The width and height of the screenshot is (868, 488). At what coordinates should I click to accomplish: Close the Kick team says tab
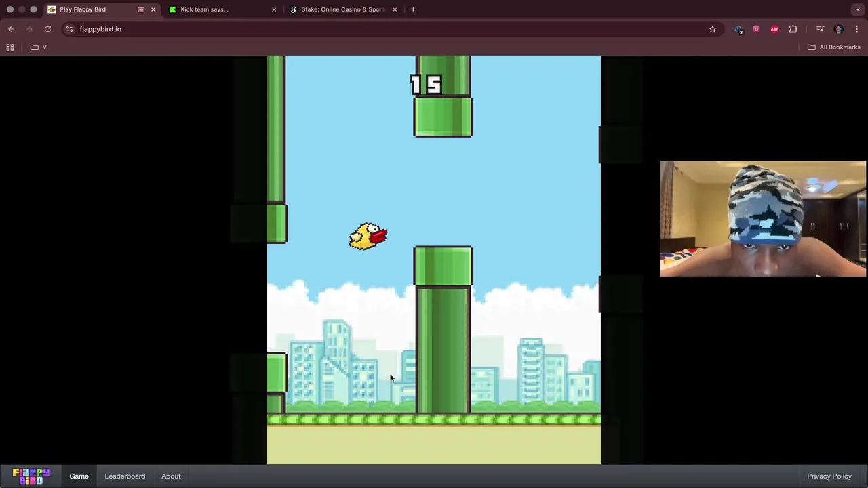tap(274, 9)
